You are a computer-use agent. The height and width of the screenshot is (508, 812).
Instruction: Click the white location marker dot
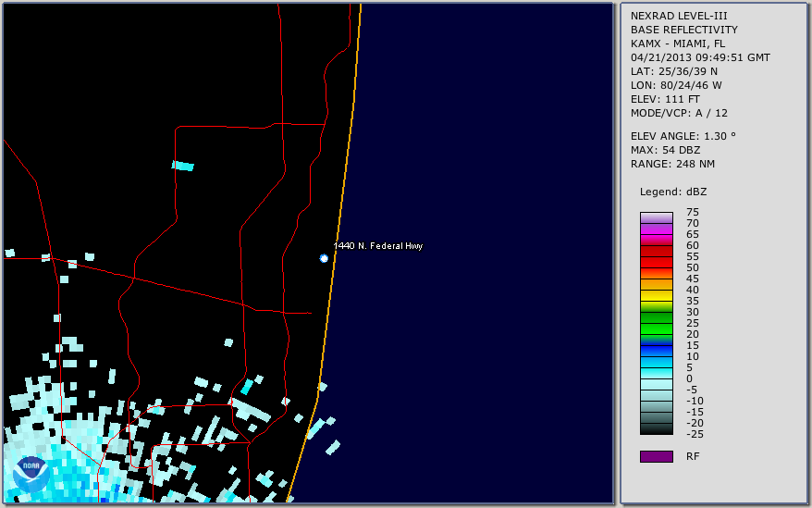324,258
